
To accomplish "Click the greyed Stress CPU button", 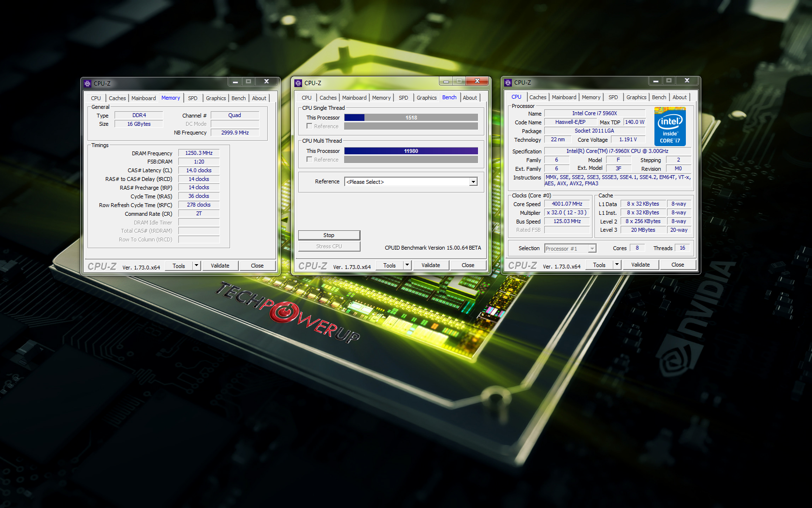I will coord(329,246).
